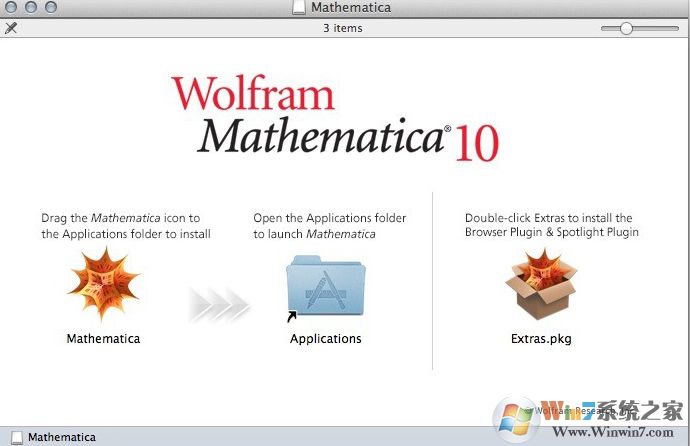The width and height of the screenshot is (690, 446).
Task: Click the 'Extras.pkg' file name label
Action: coord(541,339)
